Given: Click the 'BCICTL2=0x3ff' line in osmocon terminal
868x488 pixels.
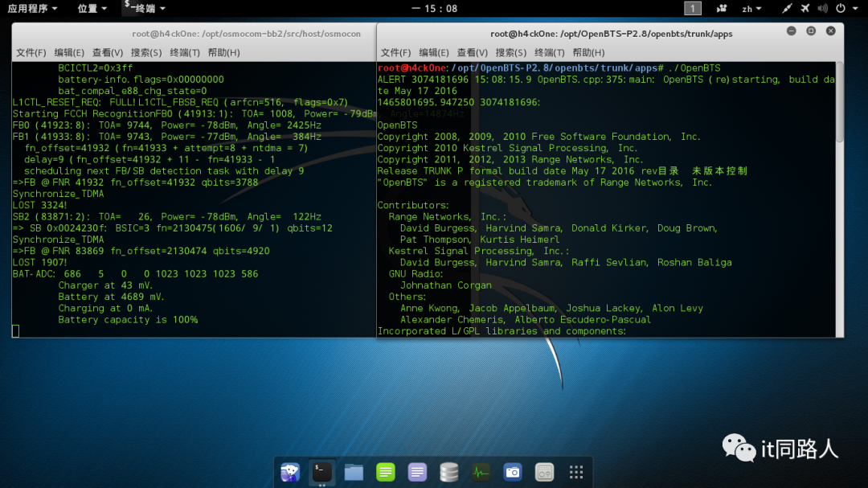Looking at the screenshot, I should [x=95, y=68].
